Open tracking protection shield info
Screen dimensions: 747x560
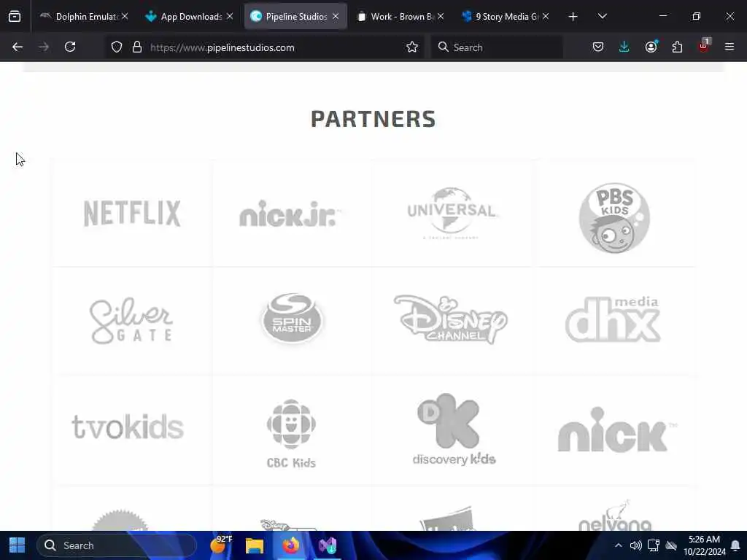(x=117, y=47)
